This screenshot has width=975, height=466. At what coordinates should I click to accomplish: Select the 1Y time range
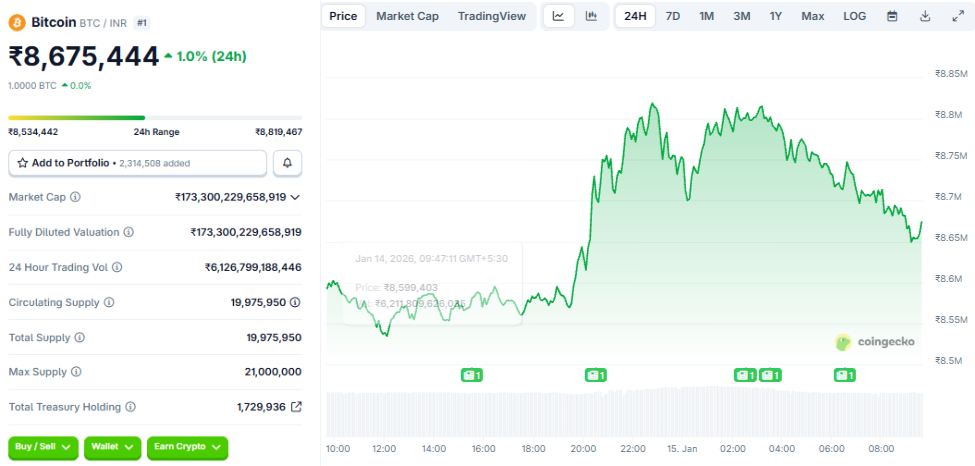[x=775, y=16]
